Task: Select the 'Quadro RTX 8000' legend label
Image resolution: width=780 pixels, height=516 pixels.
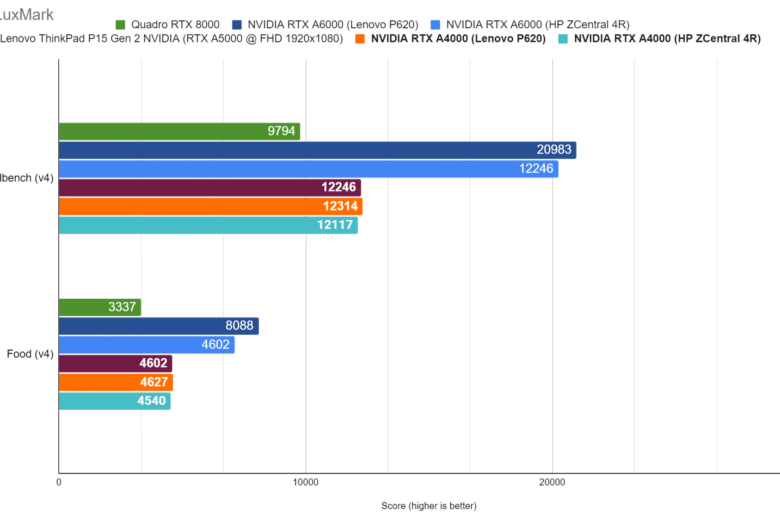Action: [x=175, y=25]
